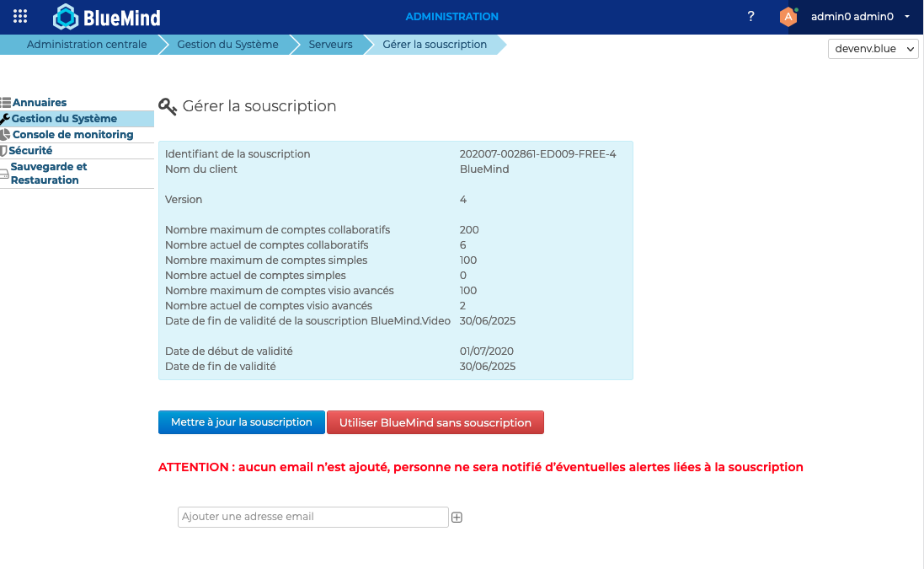
Task: Click the Gérer la souscription page heading
Action: (259, 106)
